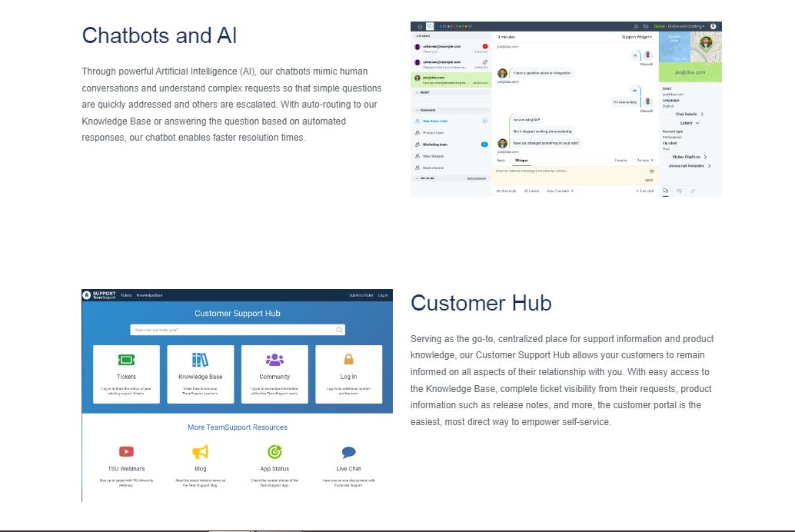This screenshot has height=532, width=795.
Task: Select chat bubbles icon at bottom of visitor panel
Action: click(x=666, y=191)
